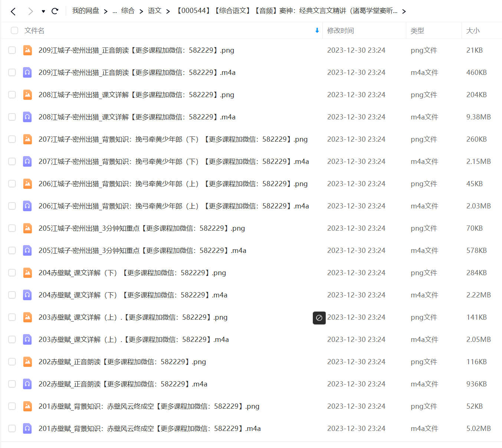Go forward with the right arrow
Viewport: 502px width, 448px height.
[x=30, y=11]
